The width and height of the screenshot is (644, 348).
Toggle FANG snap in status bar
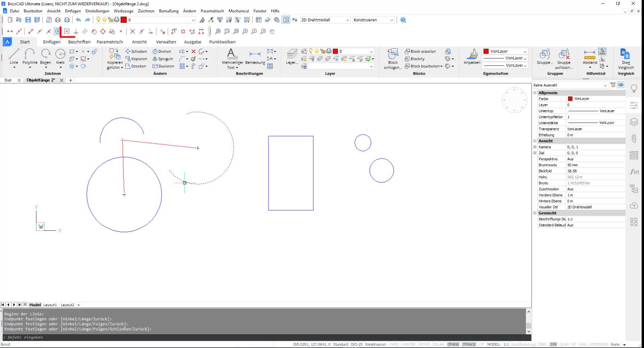(394, 344)
